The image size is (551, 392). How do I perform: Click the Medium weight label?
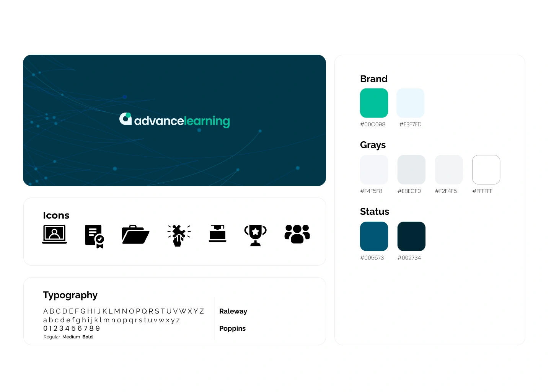click(x=71, y=337)
